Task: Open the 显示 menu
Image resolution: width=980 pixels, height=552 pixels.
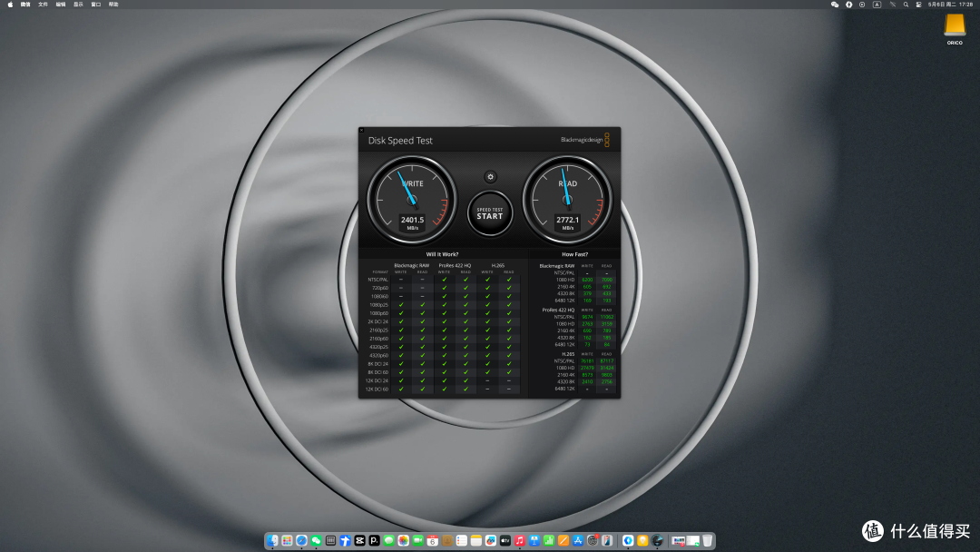Action: pos(78,5)
